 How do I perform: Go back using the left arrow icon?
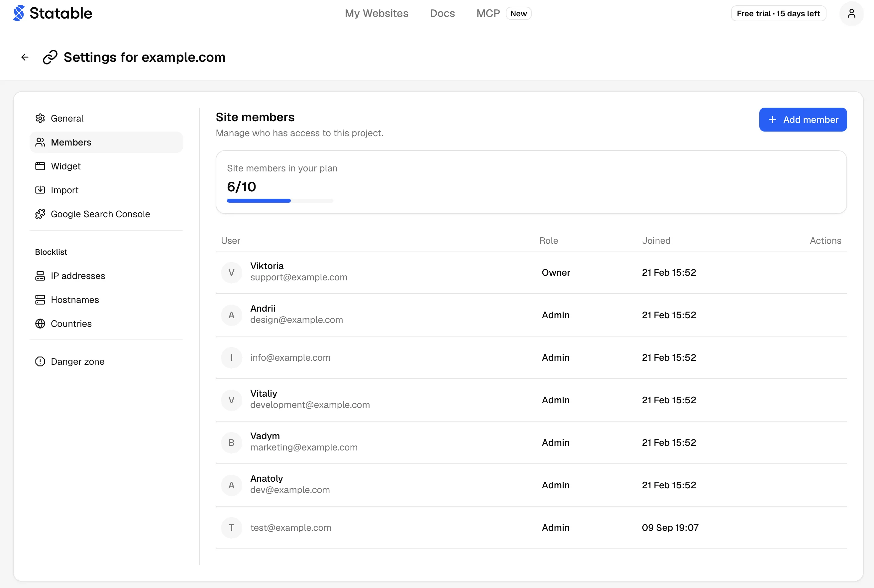click(25, 57)
